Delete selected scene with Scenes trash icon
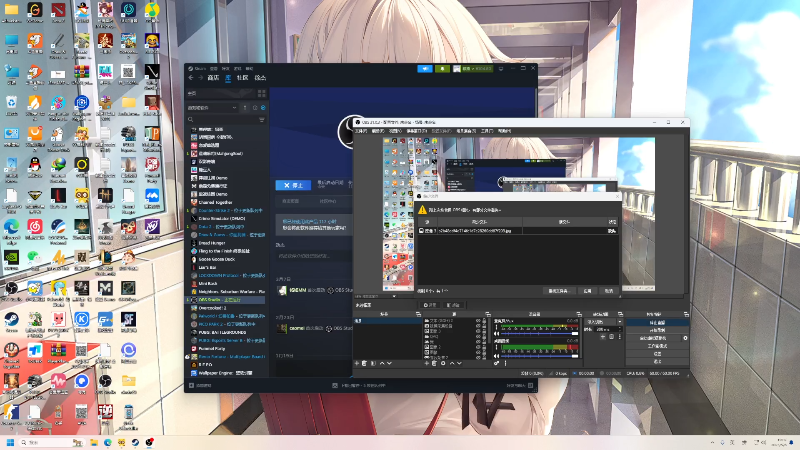This screenshot has height=450, width=800. coord(364,363)
